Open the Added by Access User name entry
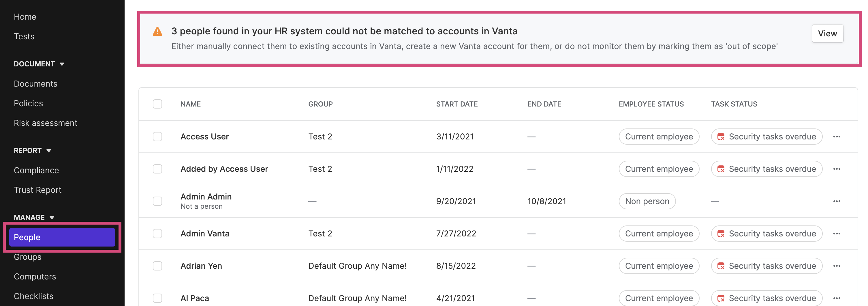Viewport: 868px width, 306px height. (224, 169)
